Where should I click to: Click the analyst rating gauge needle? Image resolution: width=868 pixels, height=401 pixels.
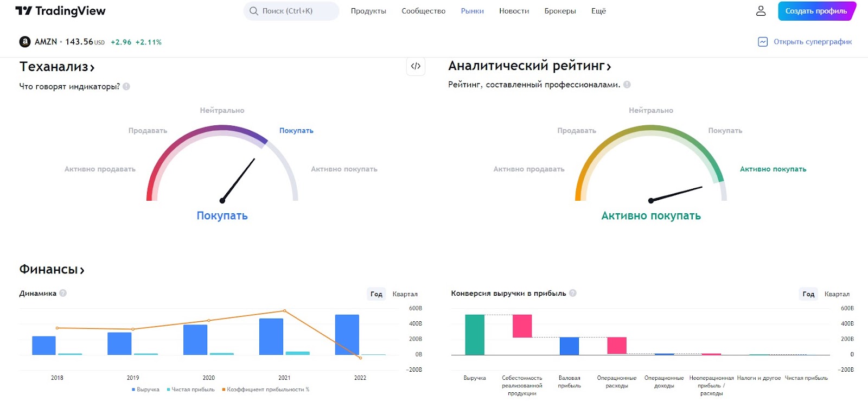[x=676, y=194]
